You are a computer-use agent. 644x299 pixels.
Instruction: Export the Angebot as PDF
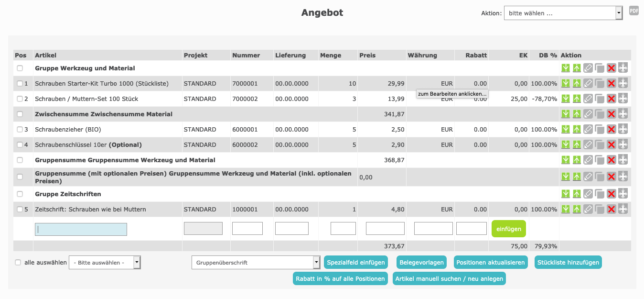coord(633,11)
